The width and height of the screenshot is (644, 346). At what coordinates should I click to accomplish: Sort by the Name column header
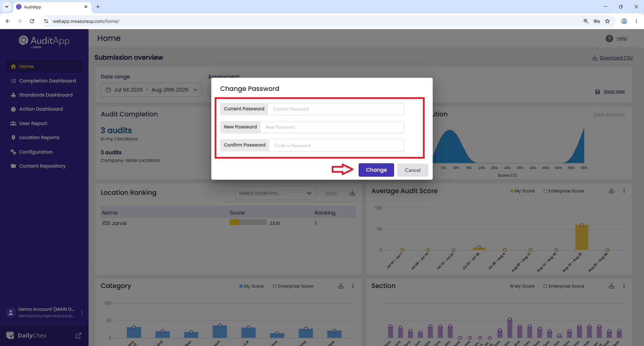click(x=110, y=213)
